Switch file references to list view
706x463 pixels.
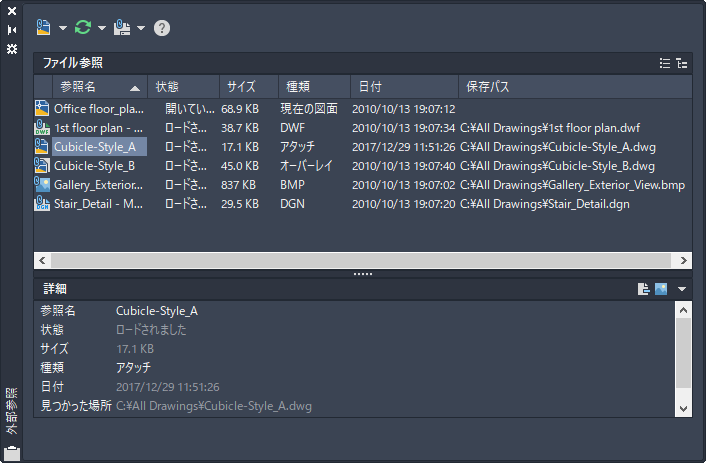[x=665, y=64]
